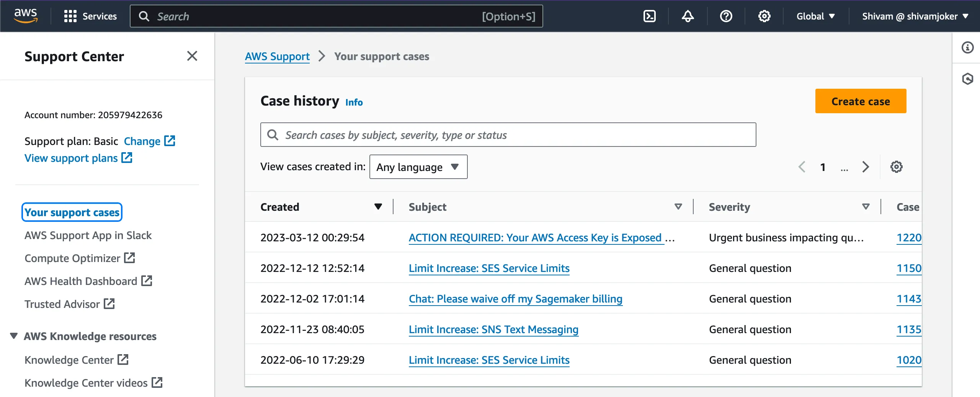Click case ID link starting 1143
This screenshot has width=980, height=397.
pyautogui.click(x=909, y=299)
